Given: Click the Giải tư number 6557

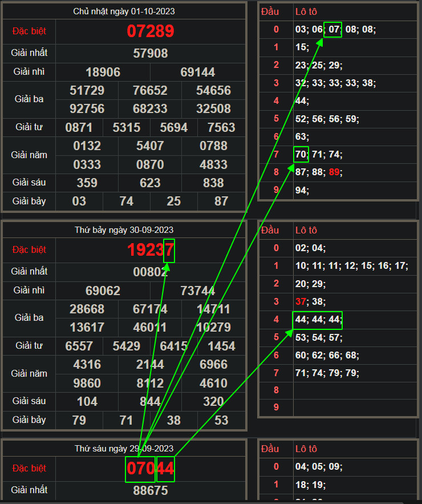Looking at the screenshot, I should click(x=79, y=346).
